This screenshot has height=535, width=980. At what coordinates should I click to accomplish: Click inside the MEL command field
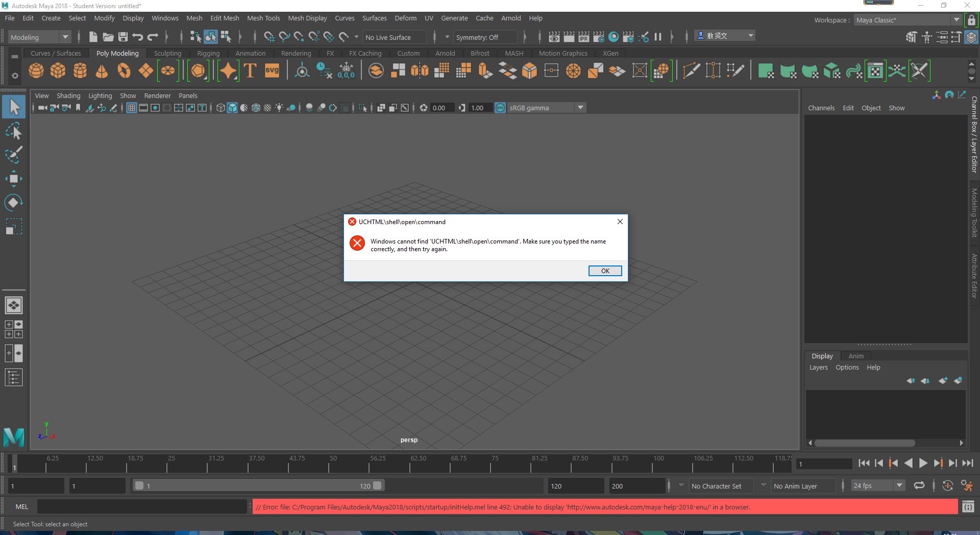coord(143,506)
